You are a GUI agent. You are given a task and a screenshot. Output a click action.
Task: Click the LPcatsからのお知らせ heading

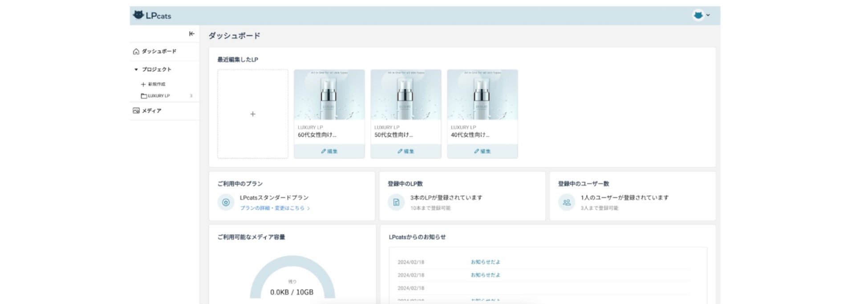point(417,237)
